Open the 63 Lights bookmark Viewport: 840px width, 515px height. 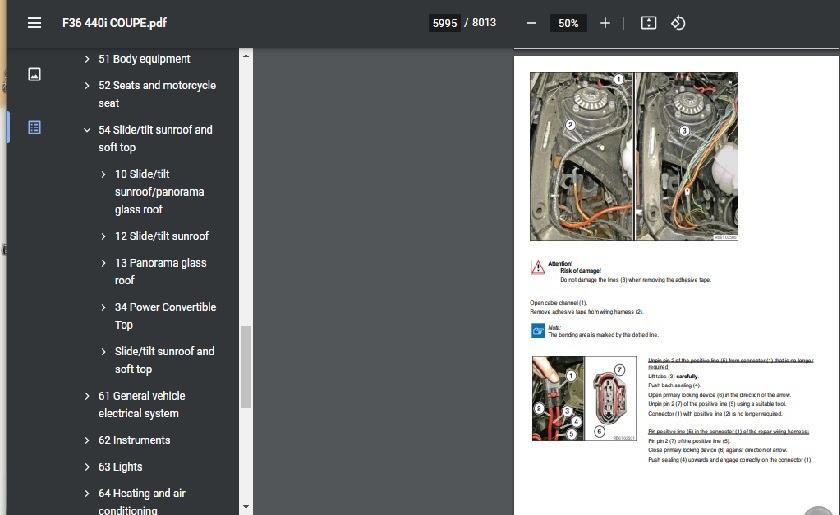coord(120,467)
